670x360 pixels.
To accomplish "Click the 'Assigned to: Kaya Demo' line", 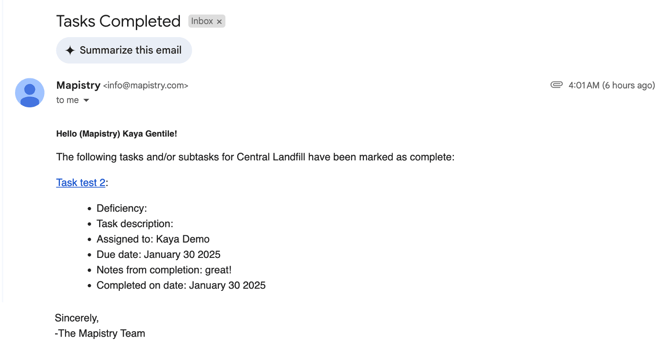I will (x=153, y=239).
